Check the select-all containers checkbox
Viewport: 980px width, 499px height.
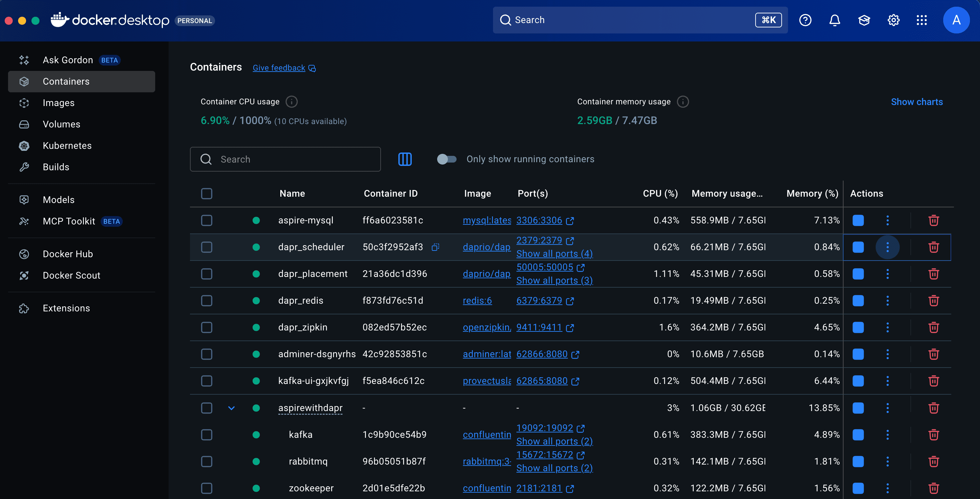[207, 194]
